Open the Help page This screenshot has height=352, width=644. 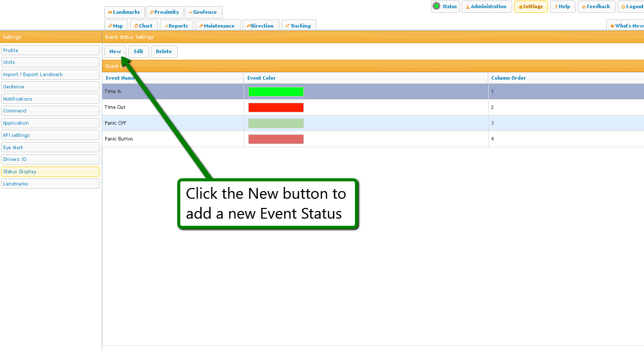click(x=563, y=7)
